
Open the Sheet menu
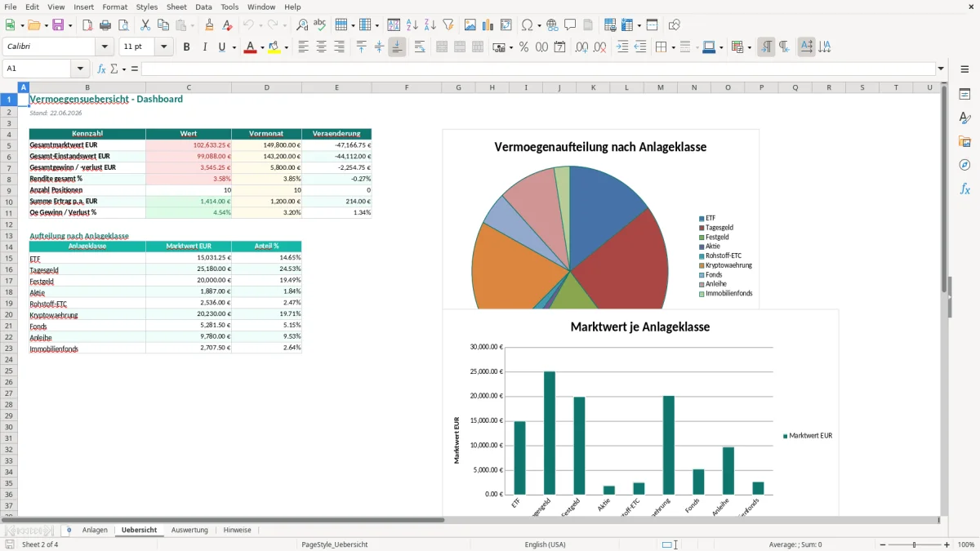click(x=176, y=7)
